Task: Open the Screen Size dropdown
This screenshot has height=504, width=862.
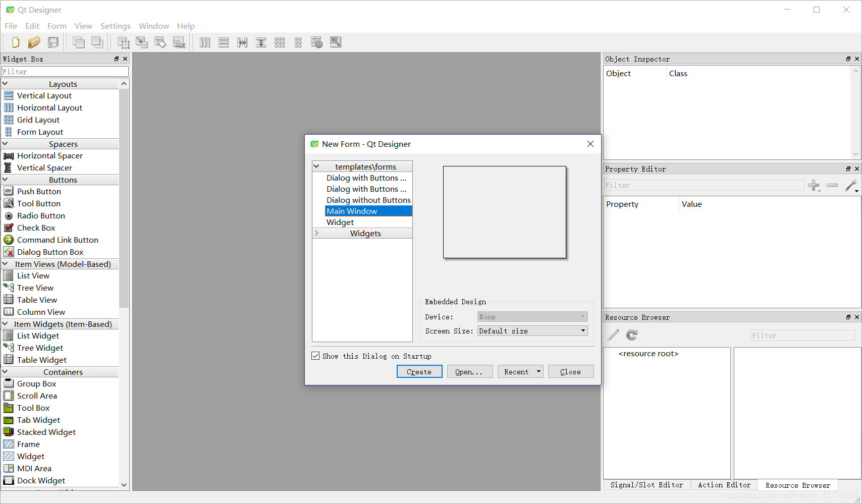Action: pos(532,331)
